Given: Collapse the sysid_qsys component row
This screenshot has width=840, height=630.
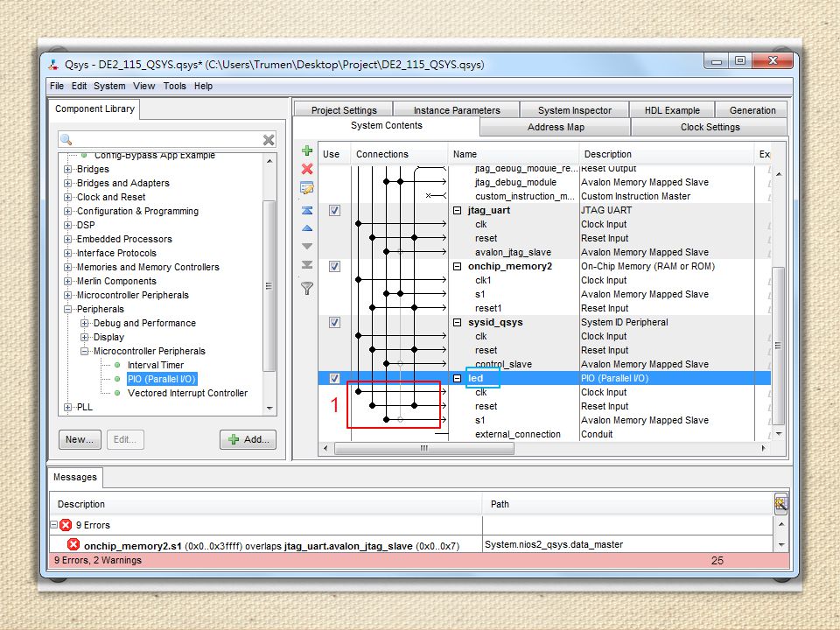Looking at the screenshot, I should 457,323.
